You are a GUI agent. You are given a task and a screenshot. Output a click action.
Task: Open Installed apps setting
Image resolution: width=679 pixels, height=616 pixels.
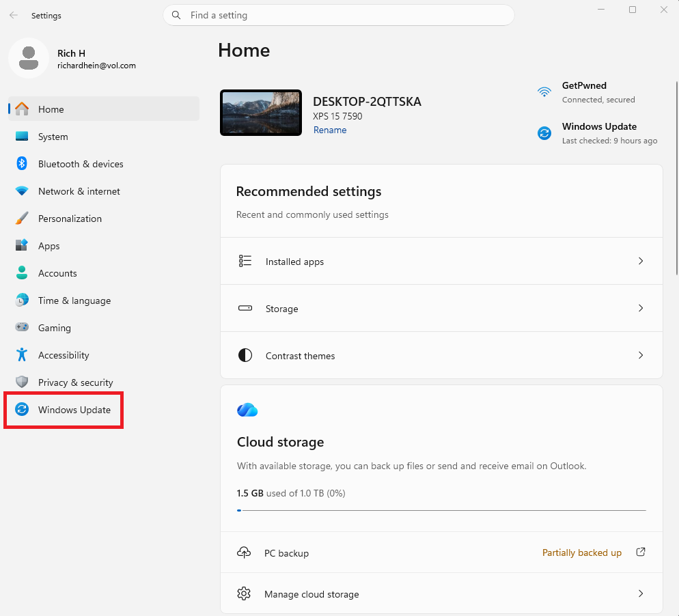[x=441, y=261]
